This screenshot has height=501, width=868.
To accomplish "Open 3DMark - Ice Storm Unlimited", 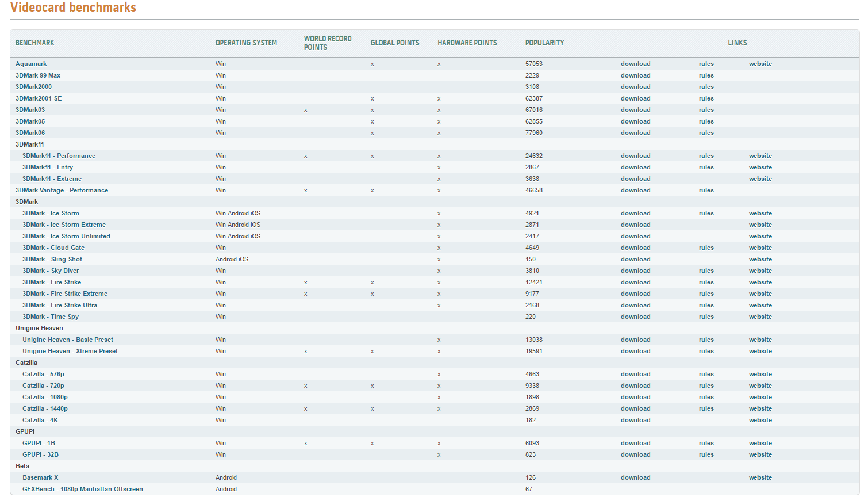I will pyautogui.click(x=66, y=236).
